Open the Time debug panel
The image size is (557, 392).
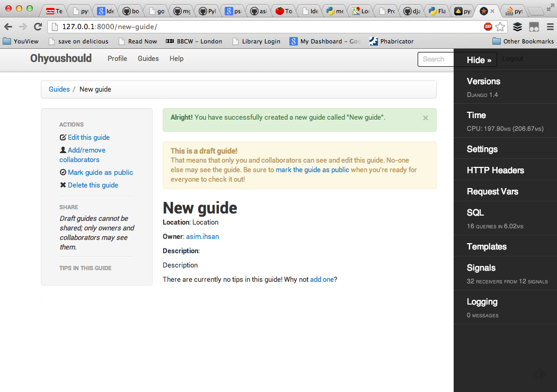tap(505, 121)
